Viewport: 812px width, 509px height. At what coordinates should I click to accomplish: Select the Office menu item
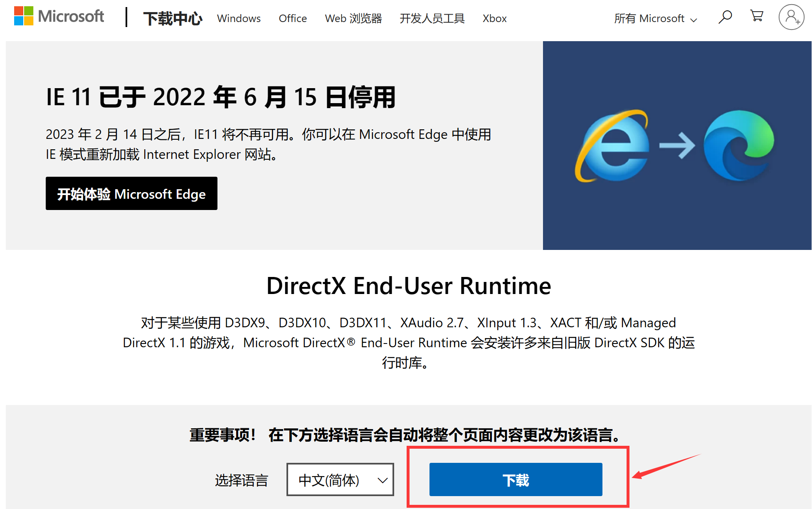tap(293, 18)
